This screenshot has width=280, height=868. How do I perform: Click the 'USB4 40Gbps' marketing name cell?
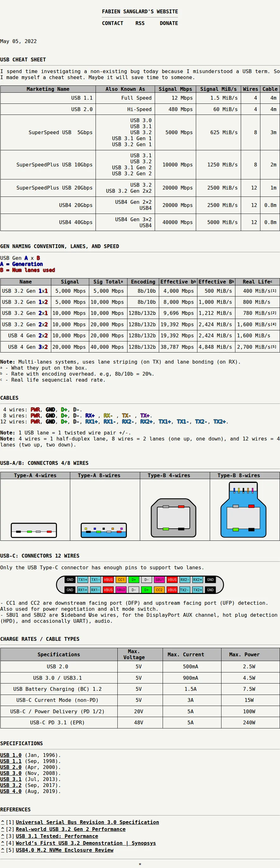click(x=48, y=222)
